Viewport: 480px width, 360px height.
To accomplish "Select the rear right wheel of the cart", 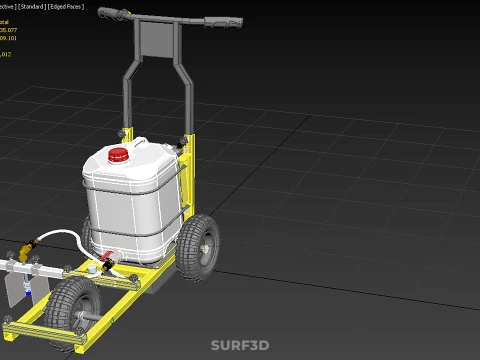I will [x=197, y=247].
